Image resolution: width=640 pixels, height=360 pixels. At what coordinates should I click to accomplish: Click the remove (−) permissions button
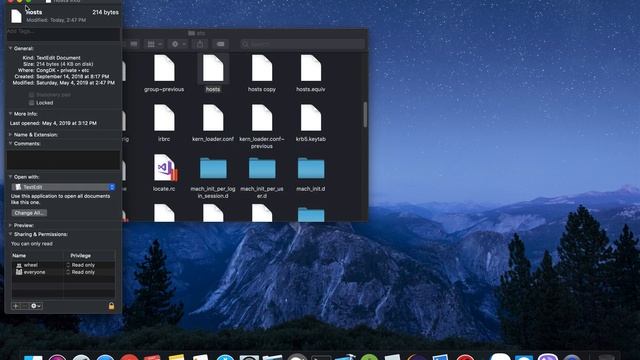tap(24, 306)
